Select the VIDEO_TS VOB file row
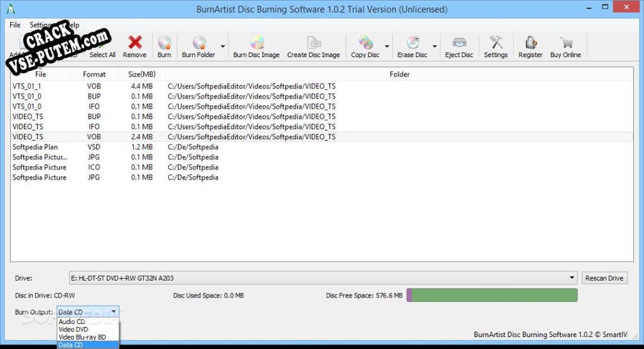The height and width of the screenshot is (349, 644). 322,137
